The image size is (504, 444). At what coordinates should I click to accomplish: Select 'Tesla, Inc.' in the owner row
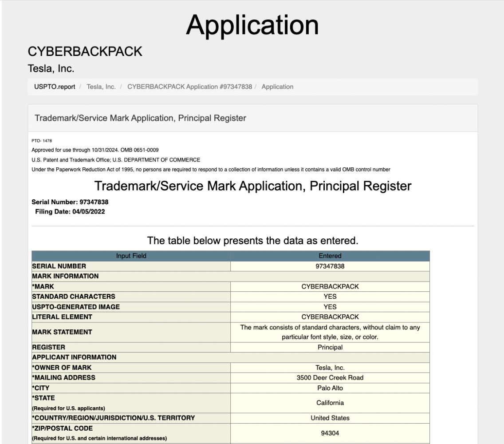coord(330,368)
